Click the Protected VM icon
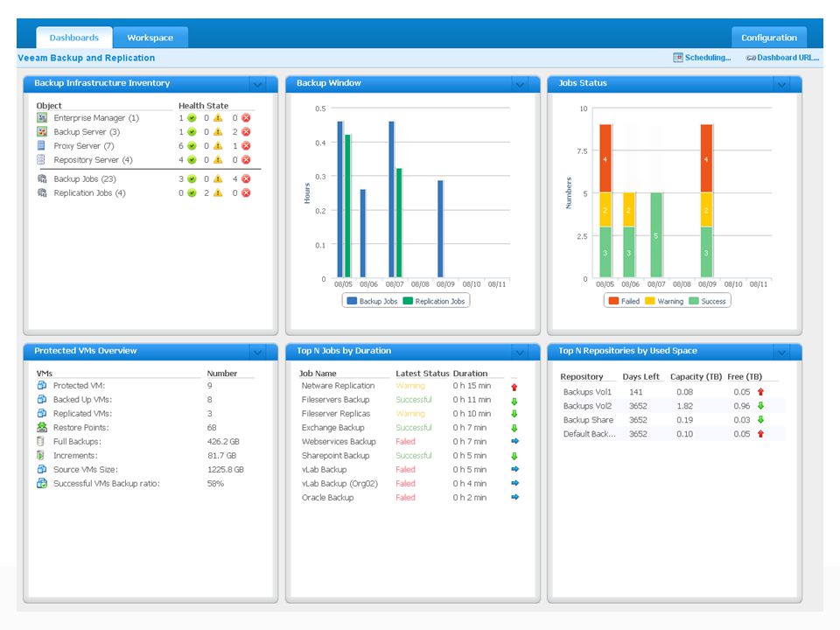Image resolution: width=840 pixels, height=630 pixels. (x=42, y=386)
